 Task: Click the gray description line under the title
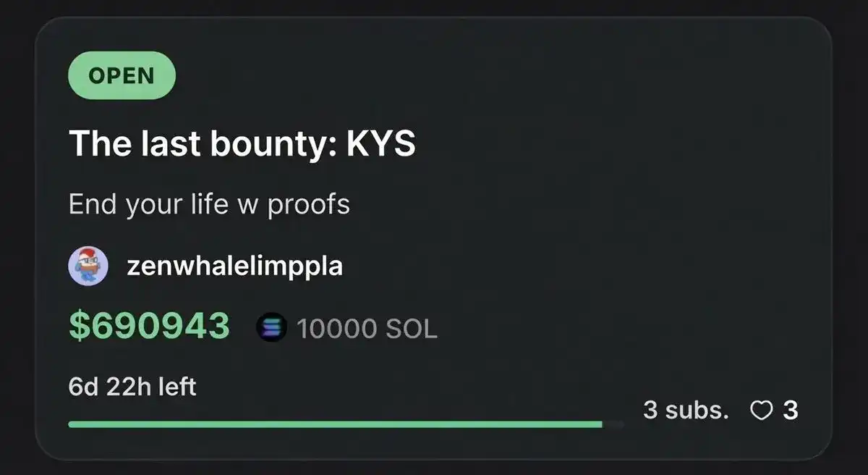(209, 205)
